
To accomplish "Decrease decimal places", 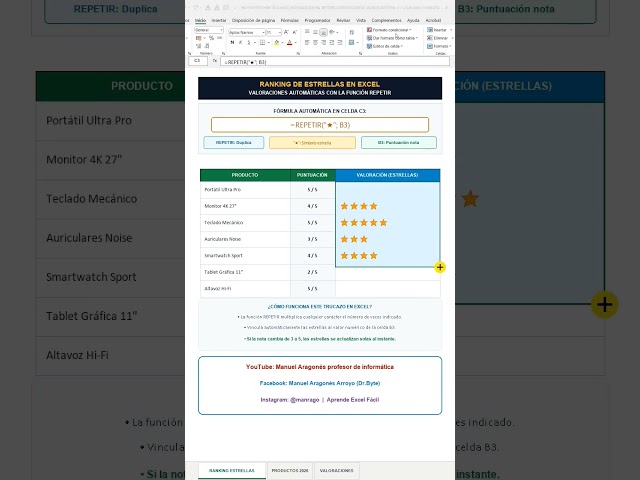I will [207, 46].
